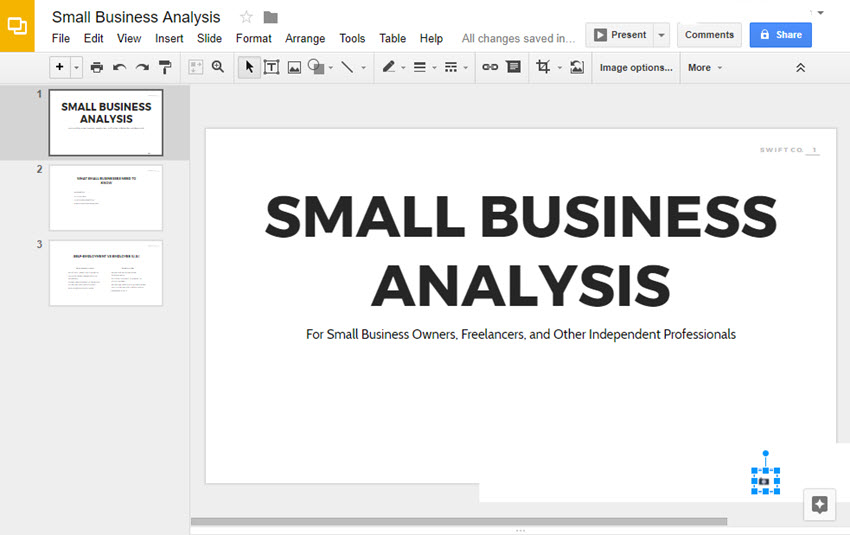The image size is (850, 535).
Task: Open the new slide layout dropdown arrow
Action: pyautogui.click(x=76, y=67)
